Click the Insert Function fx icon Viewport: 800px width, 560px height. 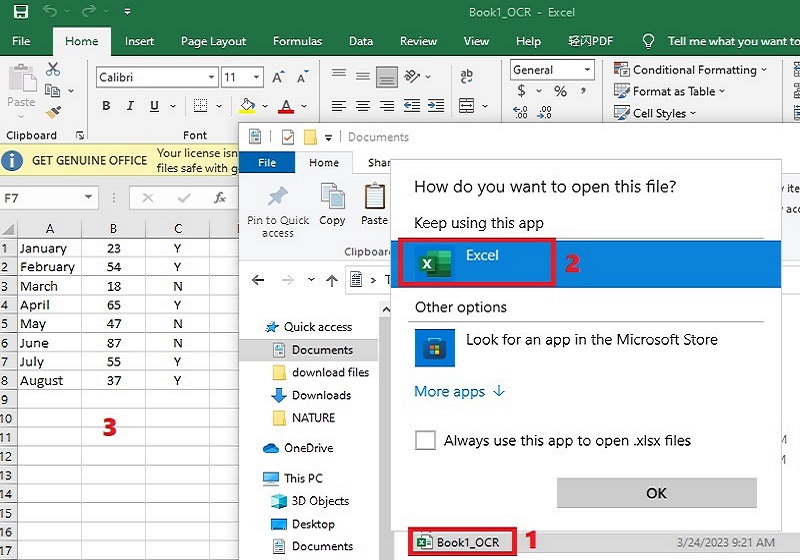click(x=220, y=198)
